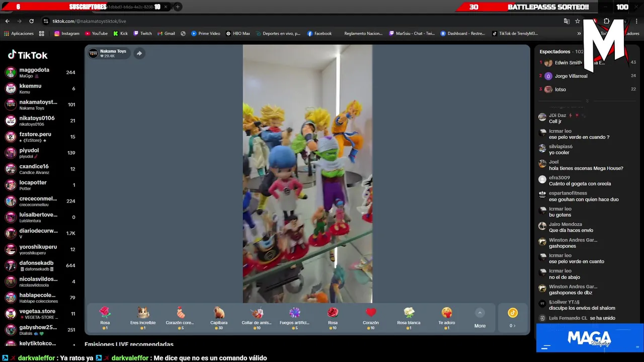Open the translate page icon
The image size is (644, 362).
tap(567, 21)
